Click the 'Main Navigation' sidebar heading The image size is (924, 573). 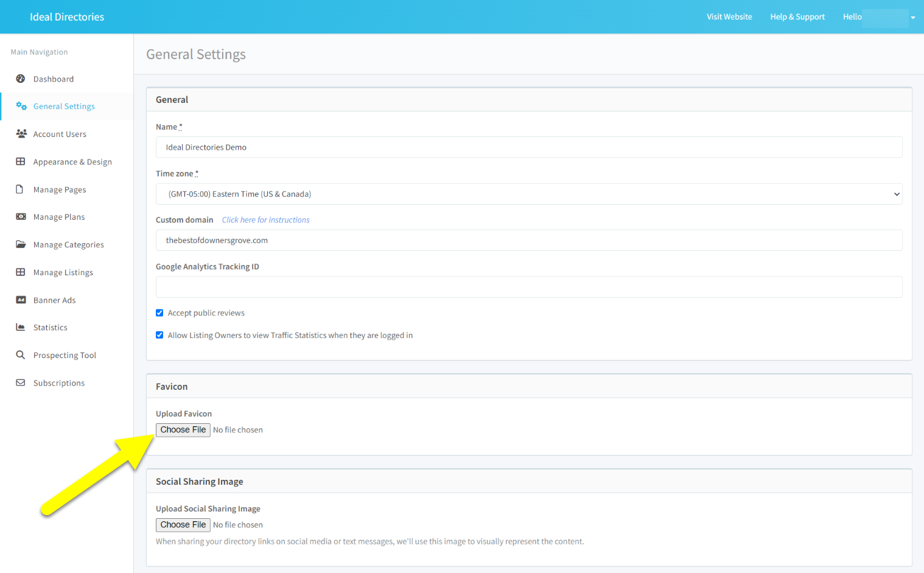click(x=39, y=52)
